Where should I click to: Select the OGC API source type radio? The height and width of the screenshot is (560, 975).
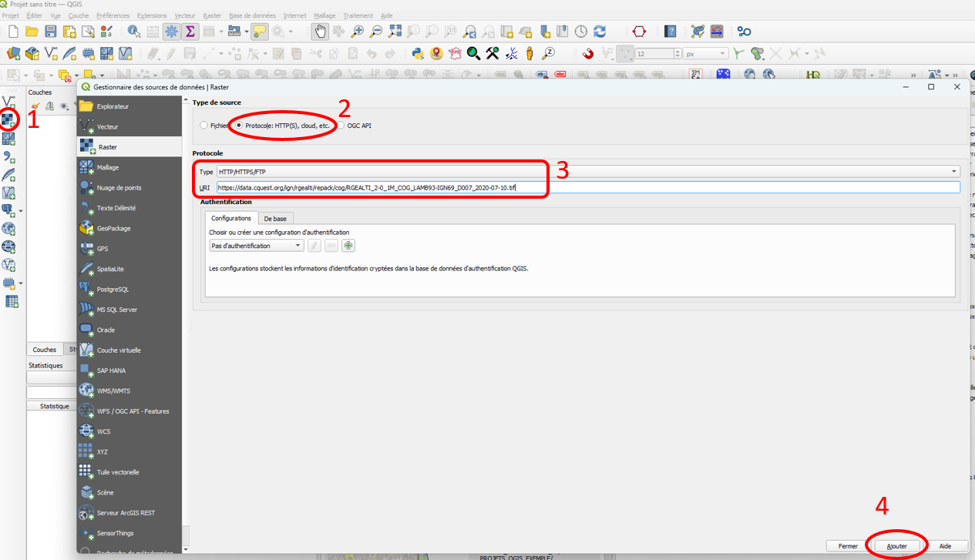point(341,126)
